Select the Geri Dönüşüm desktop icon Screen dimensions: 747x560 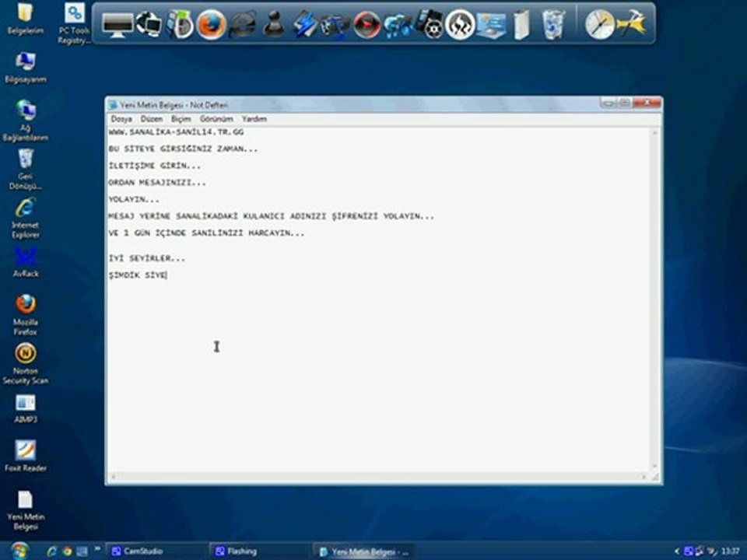pos(25,170)
